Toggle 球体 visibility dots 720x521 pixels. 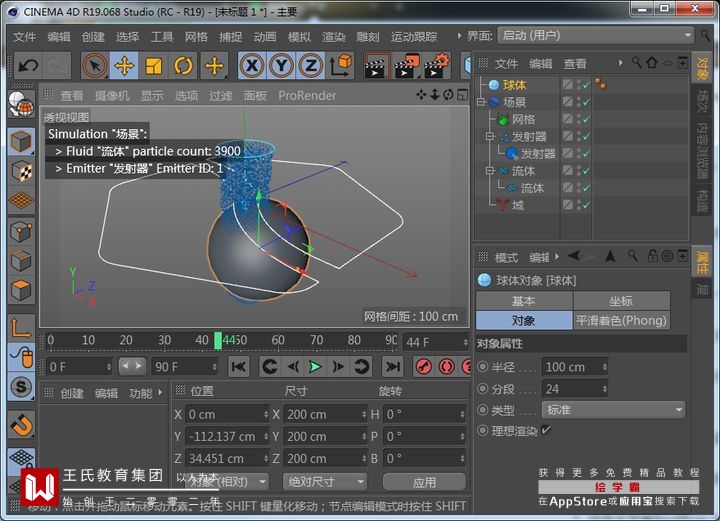pos(579,84)
